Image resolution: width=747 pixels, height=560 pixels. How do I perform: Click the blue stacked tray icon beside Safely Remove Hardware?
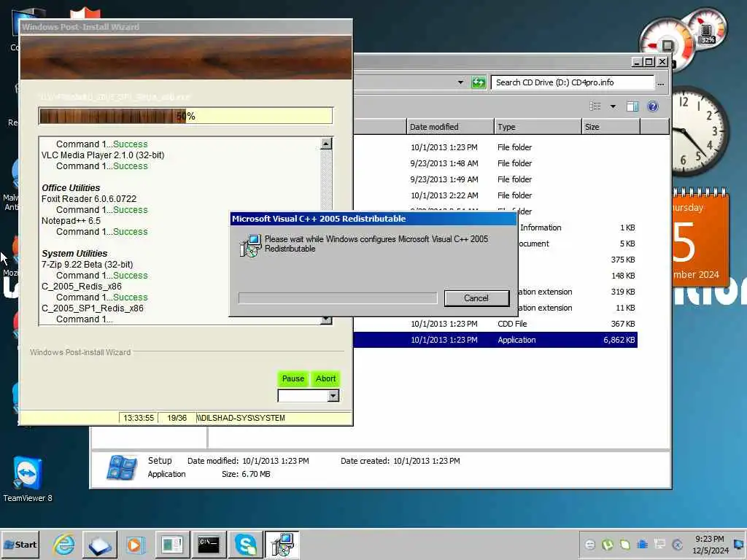642,544
